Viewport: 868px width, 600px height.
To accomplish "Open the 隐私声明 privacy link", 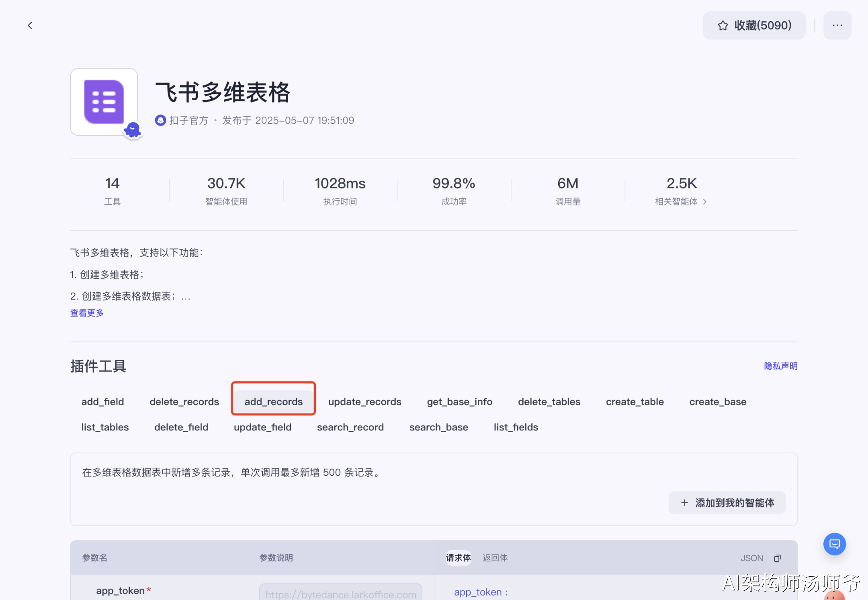I will tap(780, 366).
